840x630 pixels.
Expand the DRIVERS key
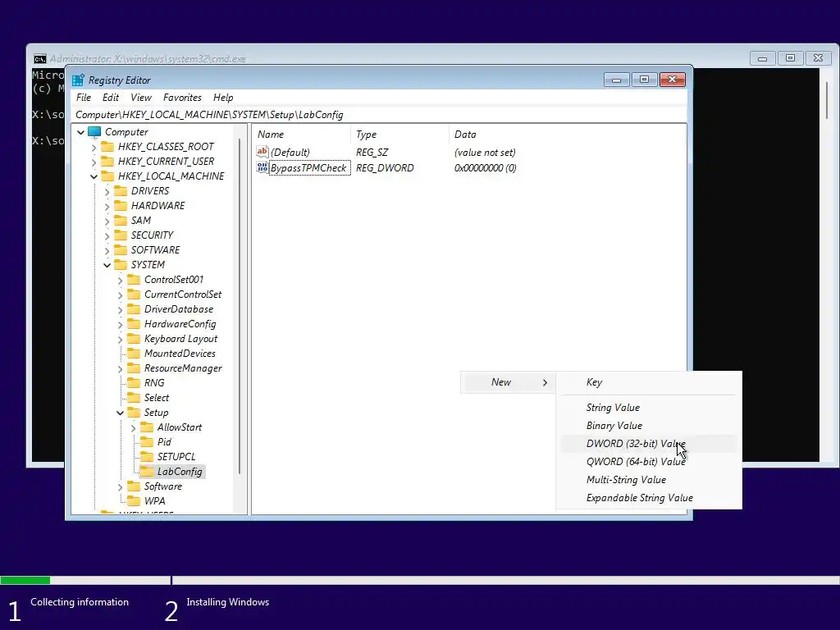[107, 192]
